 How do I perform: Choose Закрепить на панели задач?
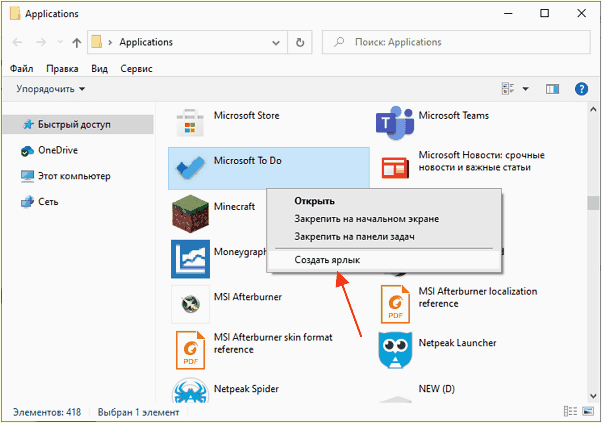tap(384, 236)
